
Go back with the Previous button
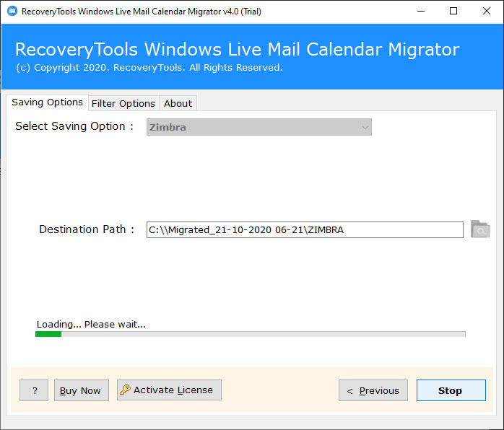[x=373, y=390]
